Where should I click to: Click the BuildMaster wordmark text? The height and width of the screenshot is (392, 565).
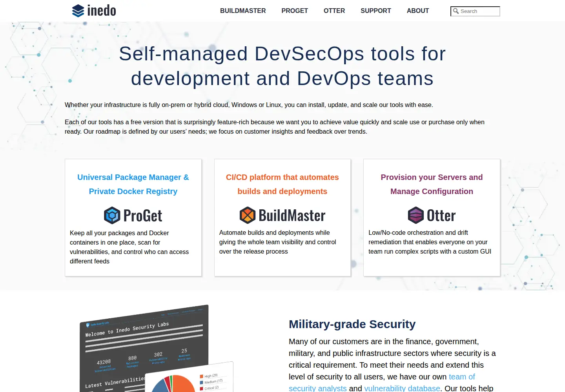pos(292,216)
